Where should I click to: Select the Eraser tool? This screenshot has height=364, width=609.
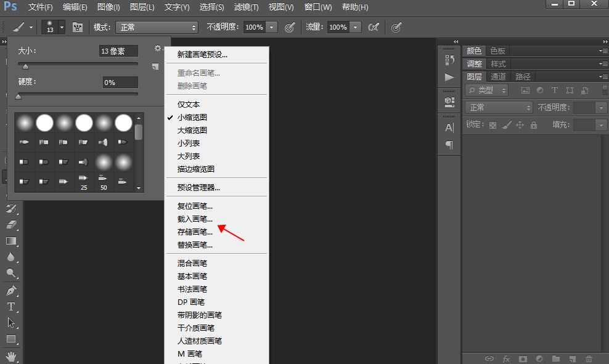[11, 225]
